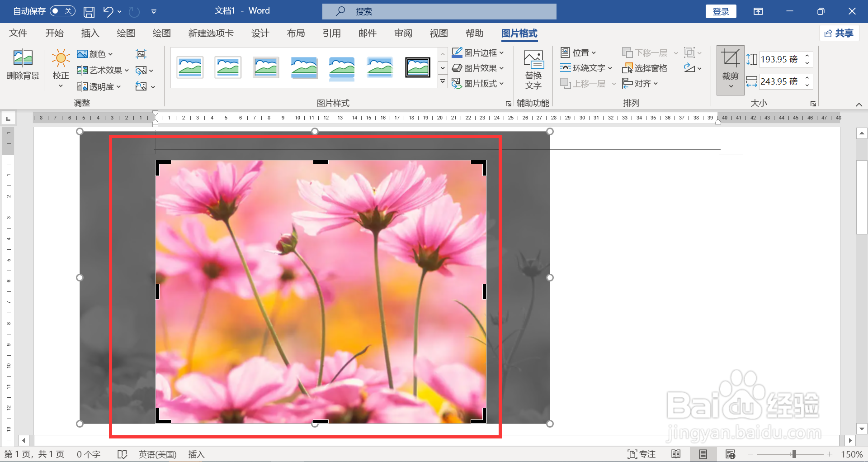Viewport: 868px width, 462px height.
Task: Switch to Read Mode view icon
Action: (676, 454)
